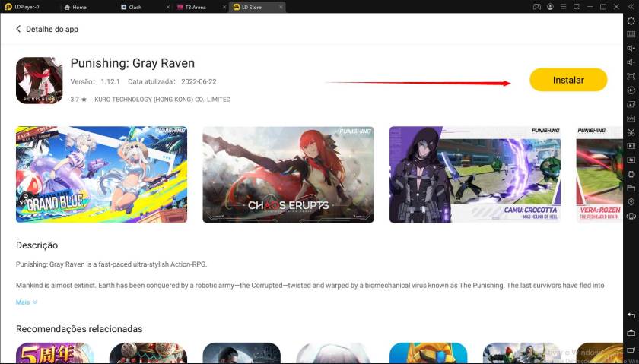The width and height of the screenshot is (639, 364).
Task: Click the recent apps button in sidebar
Action: coord(631,350)
